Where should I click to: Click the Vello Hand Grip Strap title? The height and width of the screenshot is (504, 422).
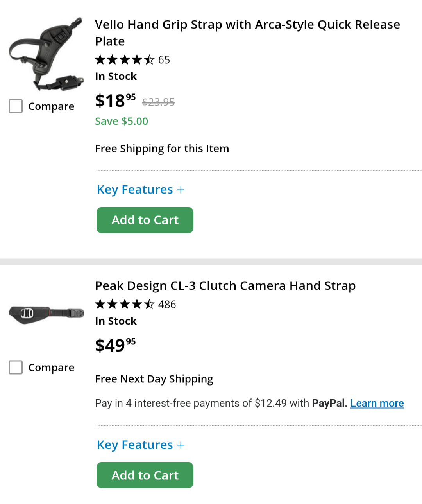247,33
